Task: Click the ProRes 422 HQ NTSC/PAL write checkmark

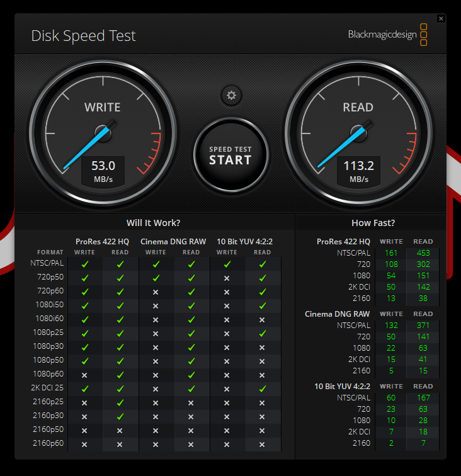Action: [x=84, y=264]
